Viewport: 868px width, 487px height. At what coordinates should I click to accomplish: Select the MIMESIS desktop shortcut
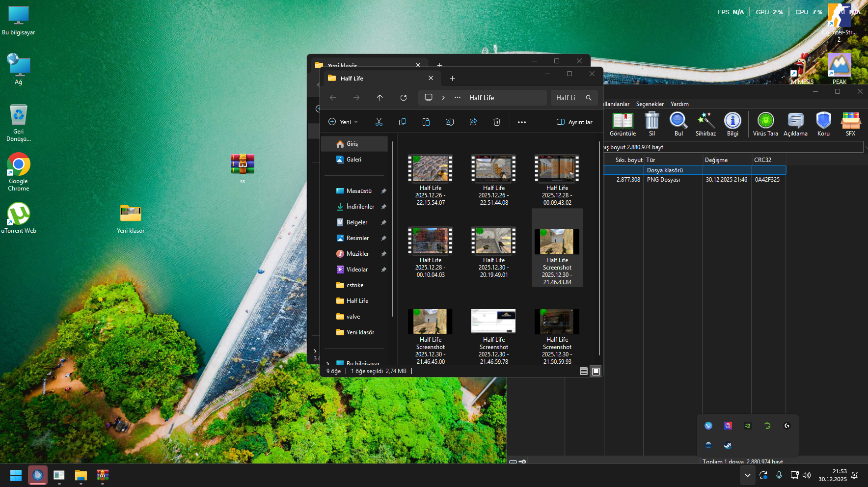(x=802, y=69)
